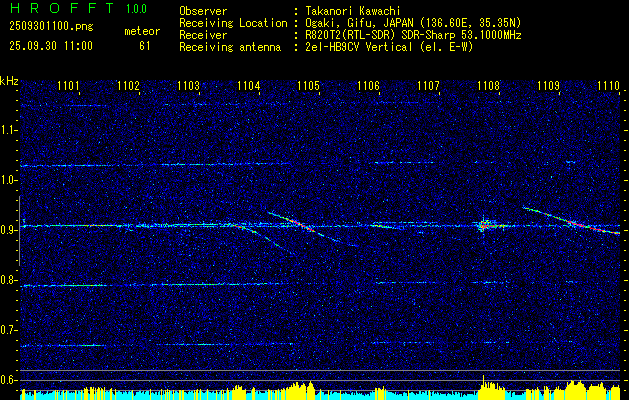The width and height of the screenshot is (629, 400).
Task: Select the 2el-HB9CV Vertical antenna text
Action: 389,47
